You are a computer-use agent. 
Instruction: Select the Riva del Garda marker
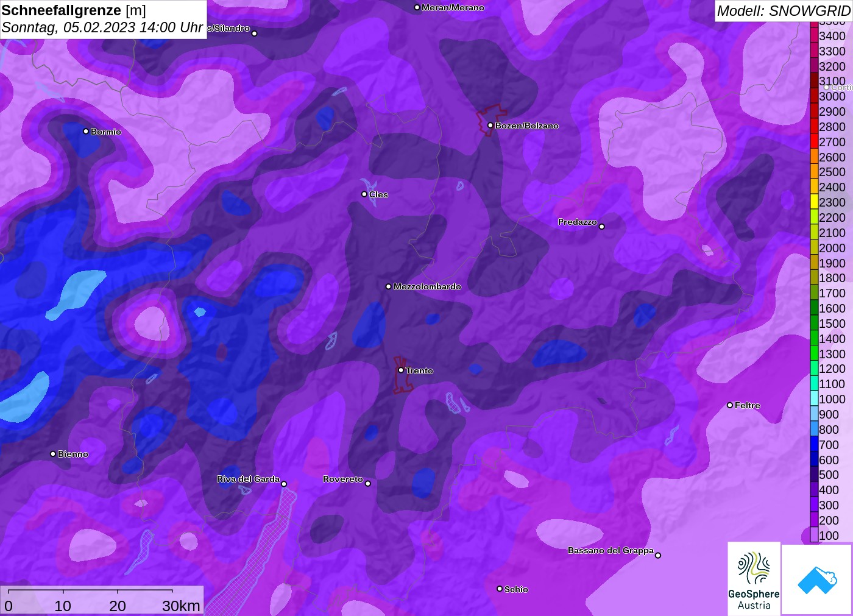(x=284, y=484)
